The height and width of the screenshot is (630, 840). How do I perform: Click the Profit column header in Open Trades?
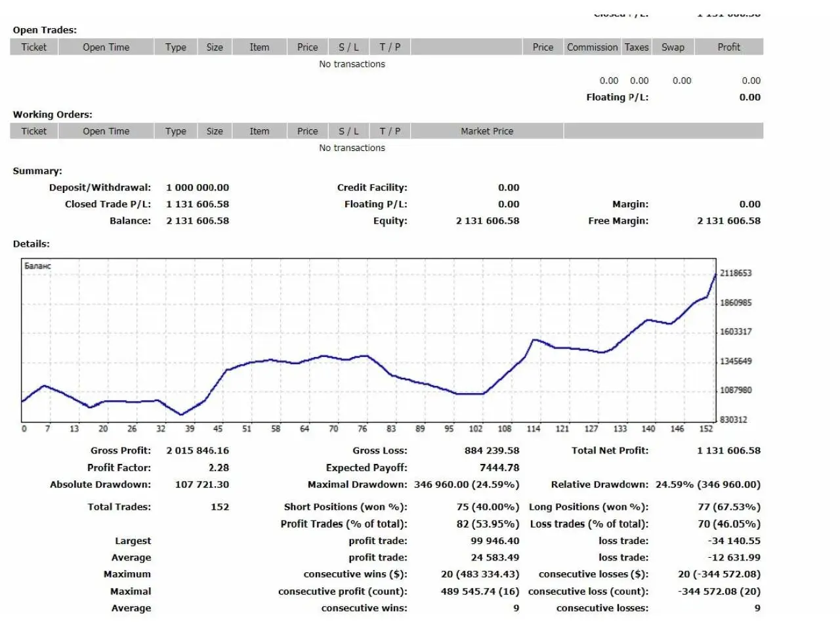(728, 47)
